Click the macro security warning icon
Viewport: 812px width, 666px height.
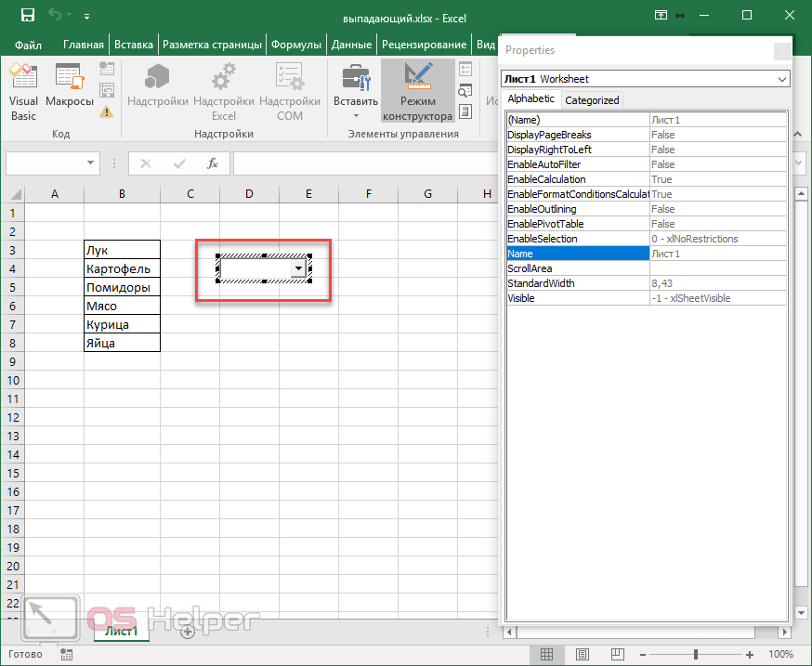click(x=107, y=111)
